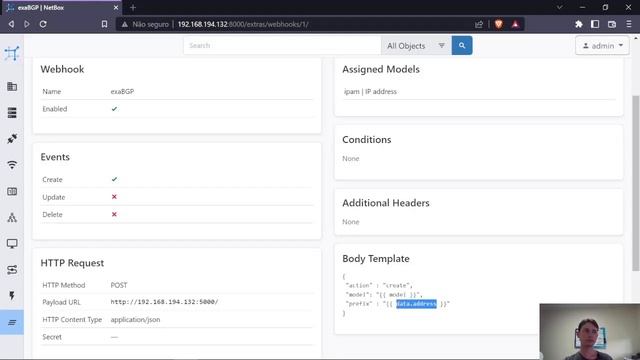Open the sidebar hierarchy tree icon
640x360 pixels.
[12, 218]
